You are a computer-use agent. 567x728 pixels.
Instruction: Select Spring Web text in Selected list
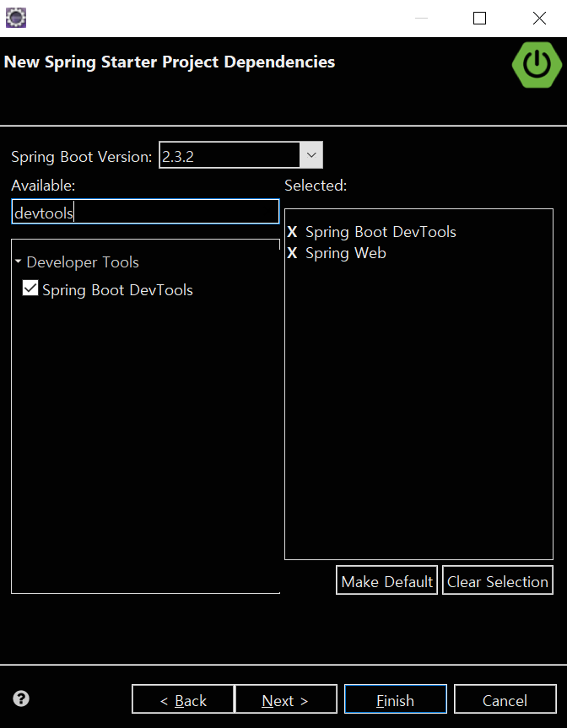pyautogui.click(x=345, y=253)
